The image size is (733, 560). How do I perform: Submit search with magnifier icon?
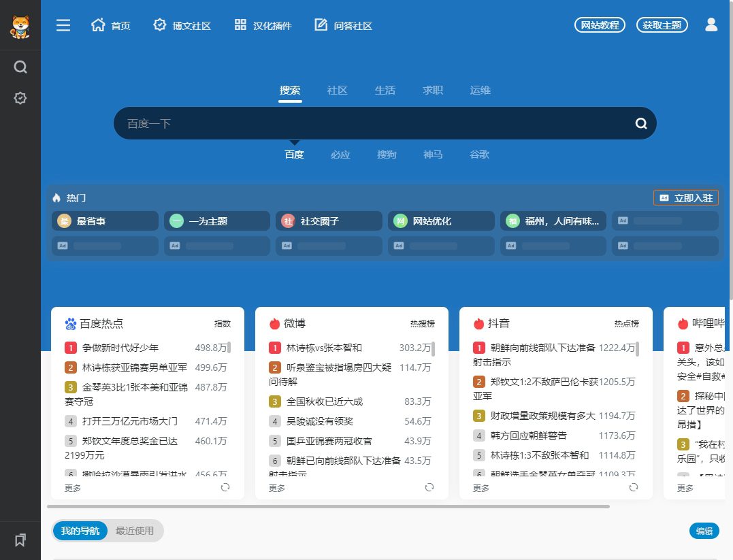pos(641,123)
